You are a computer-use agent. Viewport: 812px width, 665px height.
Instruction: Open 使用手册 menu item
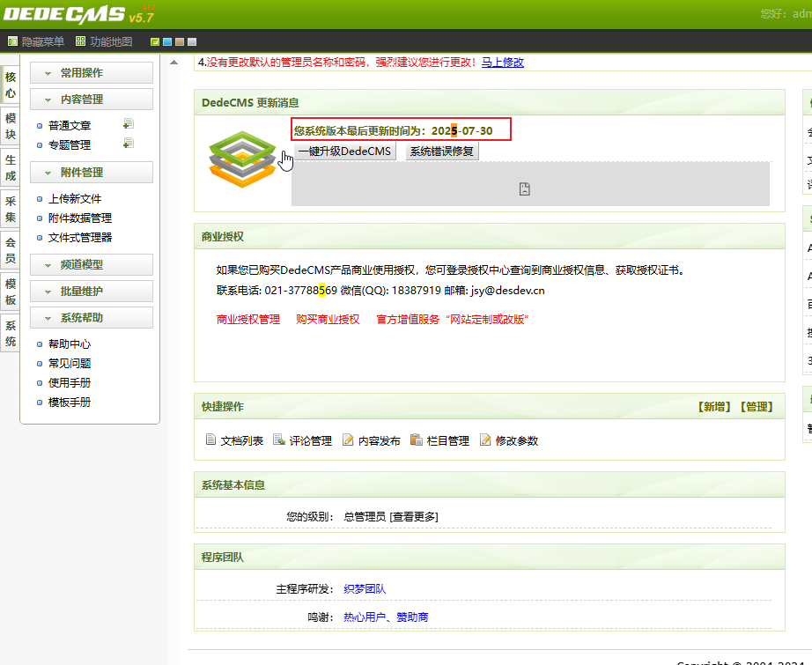[70, 383]
